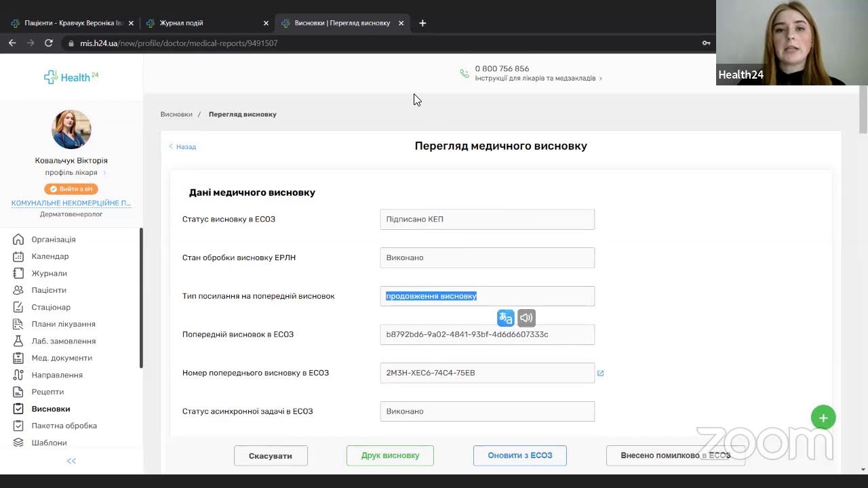Reload the page with browser refresh icon
Screen dimensions: 868x488
click(x=49, y=43)
